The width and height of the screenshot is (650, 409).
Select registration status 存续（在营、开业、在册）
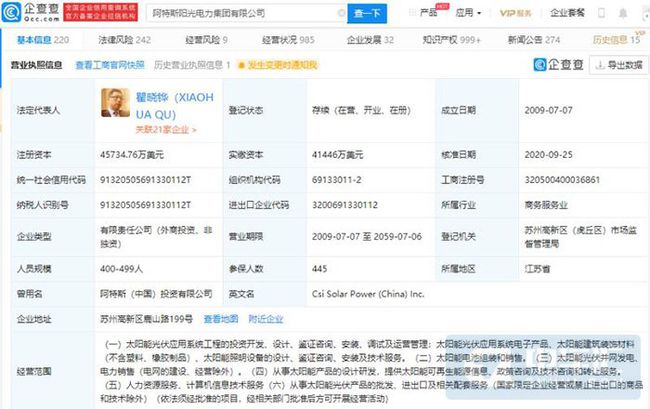(x=361, y=110)
